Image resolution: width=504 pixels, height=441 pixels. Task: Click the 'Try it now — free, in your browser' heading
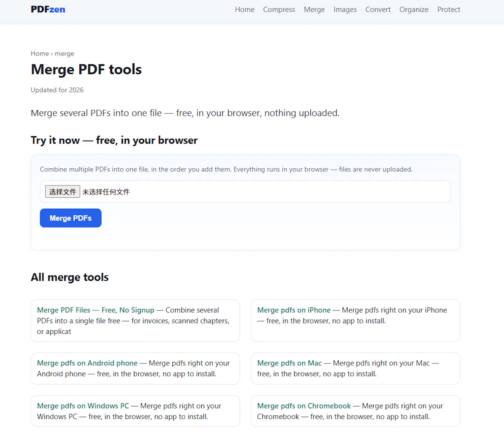(114, 140)
